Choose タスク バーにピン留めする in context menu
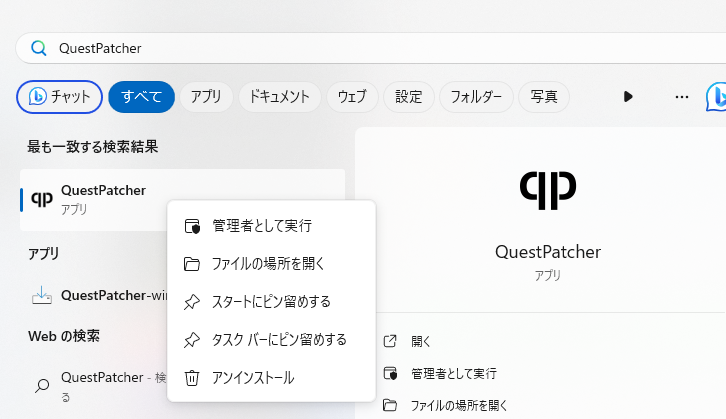This screenshot has height=419, width=726. (x=271, y=339)
